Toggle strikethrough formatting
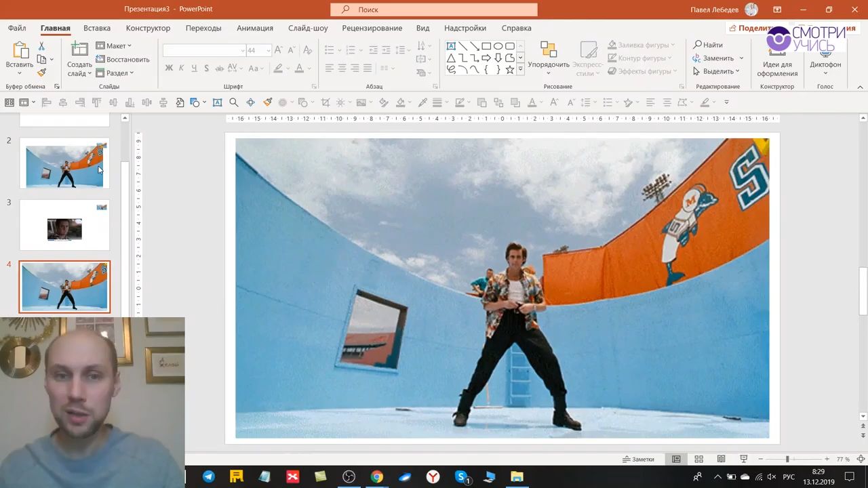868x488 pixels. pyautogui.click(x=220, y=68)
